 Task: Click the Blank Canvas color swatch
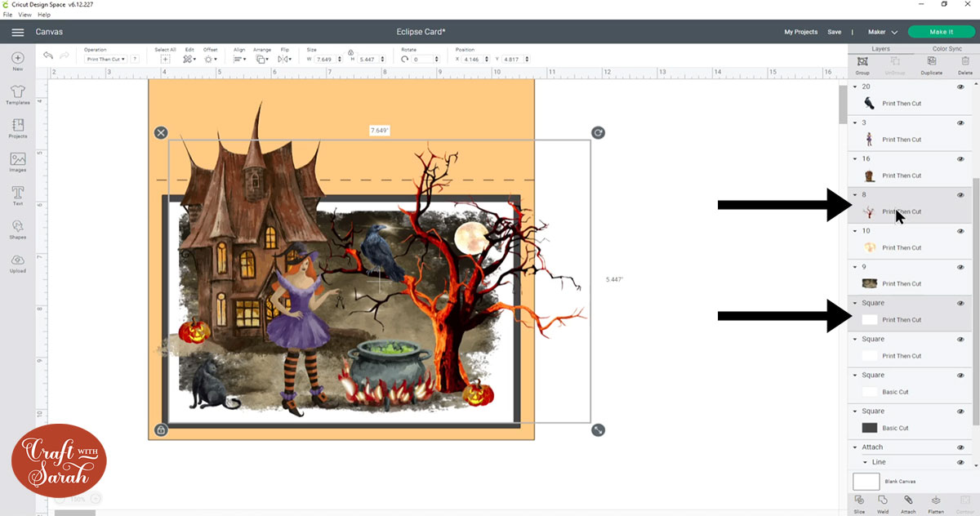[866, 481]
